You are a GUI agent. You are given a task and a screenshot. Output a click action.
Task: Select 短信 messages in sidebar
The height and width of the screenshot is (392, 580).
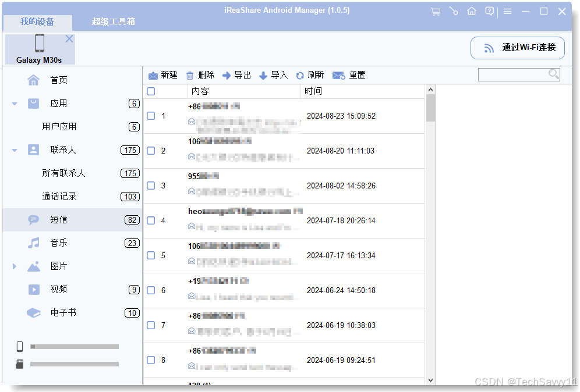coord(72,220)
